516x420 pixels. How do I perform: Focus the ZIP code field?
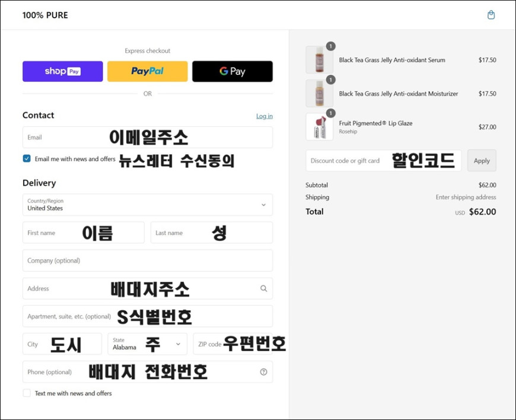233,344
